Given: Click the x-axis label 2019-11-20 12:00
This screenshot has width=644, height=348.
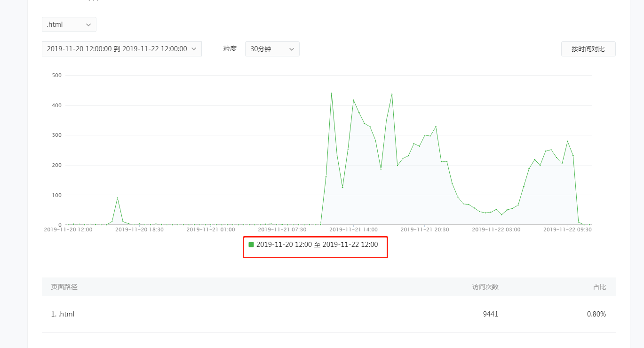Looking at the screenshot, I should (x=68, y=229).
